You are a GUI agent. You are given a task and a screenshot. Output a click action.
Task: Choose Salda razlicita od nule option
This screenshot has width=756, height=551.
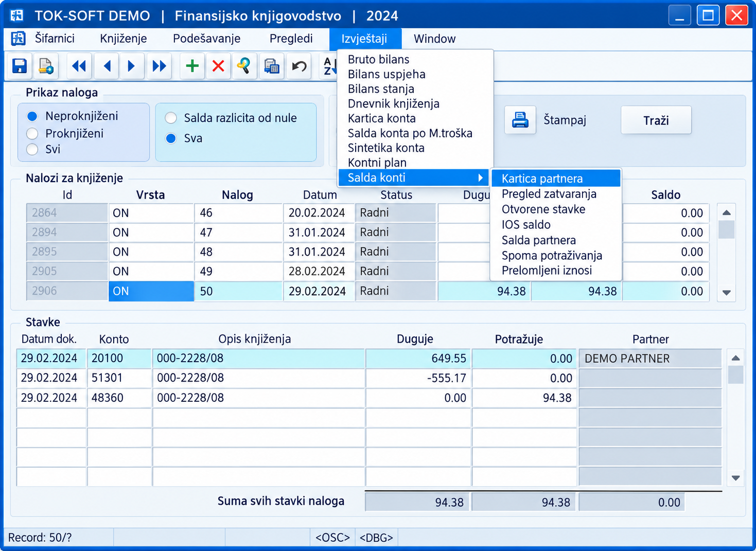tap(171, 118)
